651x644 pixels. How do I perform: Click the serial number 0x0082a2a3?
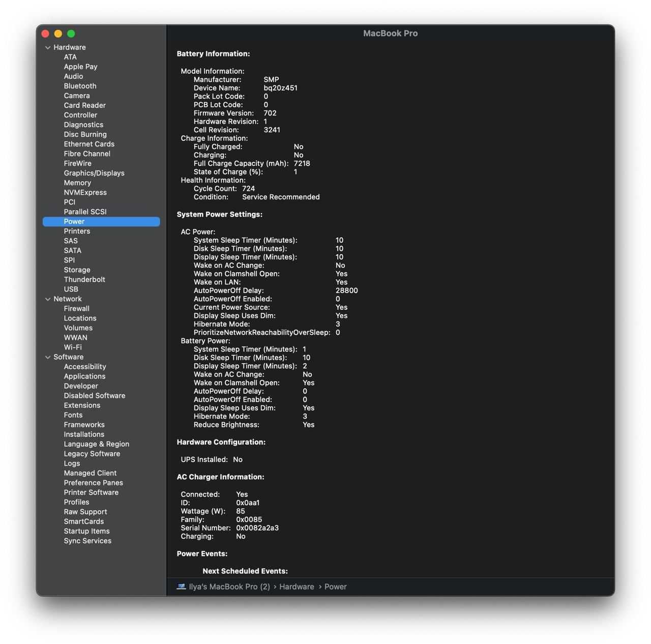point(257,528)
